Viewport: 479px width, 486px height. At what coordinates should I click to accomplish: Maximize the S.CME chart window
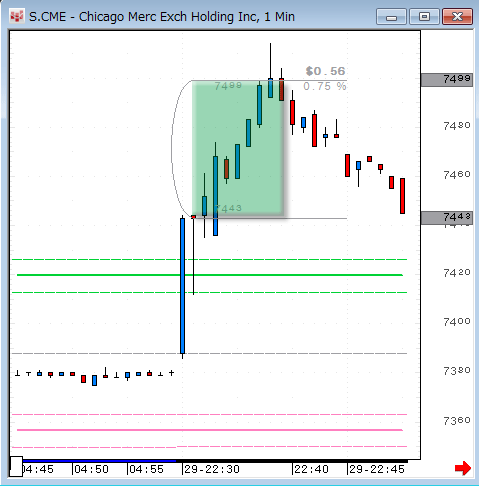pyautogui.click(x=424, y=17)
